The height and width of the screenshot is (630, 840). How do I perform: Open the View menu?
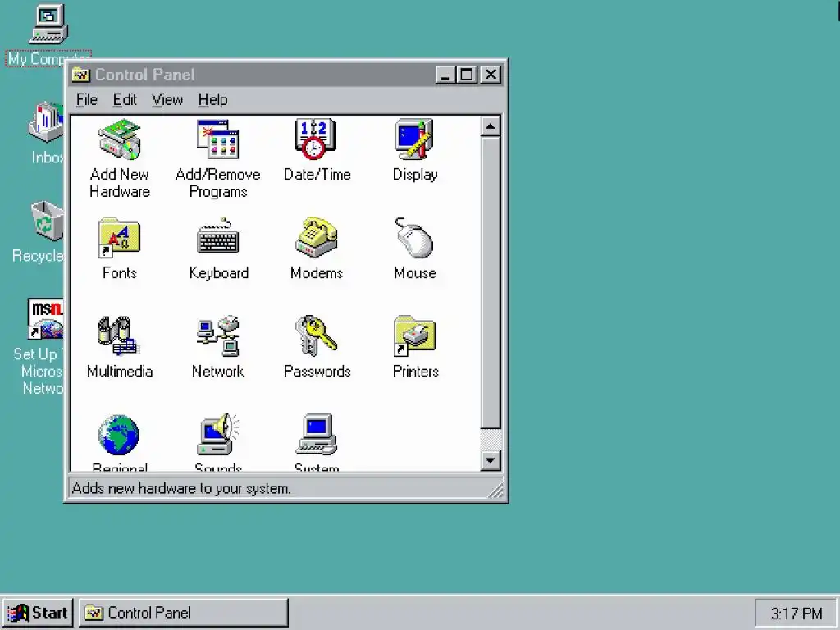tap(167, 99)
